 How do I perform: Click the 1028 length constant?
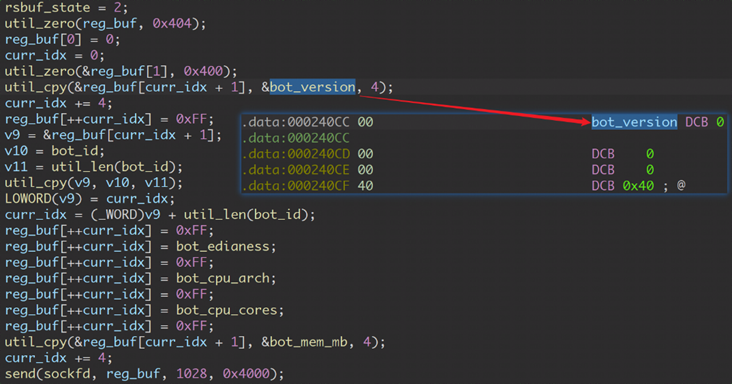(191, 374)
